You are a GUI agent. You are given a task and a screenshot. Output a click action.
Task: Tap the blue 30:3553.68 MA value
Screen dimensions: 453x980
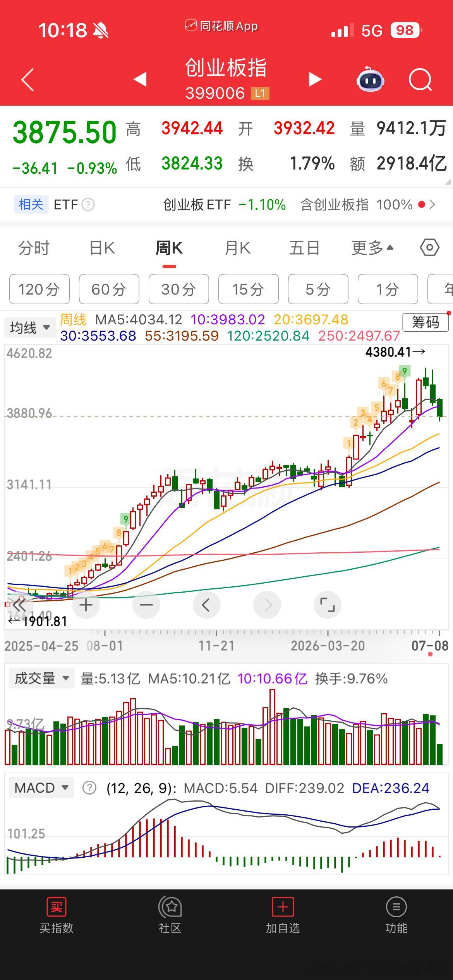[98, 336]
